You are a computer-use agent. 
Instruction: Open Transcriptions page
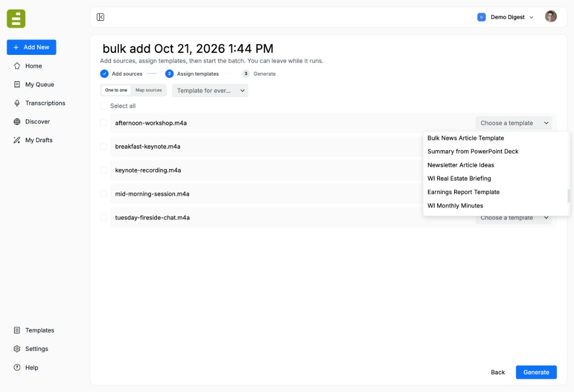(x=45, y=103)
